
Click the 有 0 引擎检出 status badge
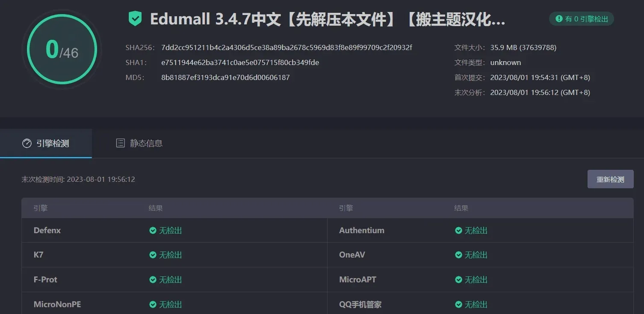pos(582,19)
